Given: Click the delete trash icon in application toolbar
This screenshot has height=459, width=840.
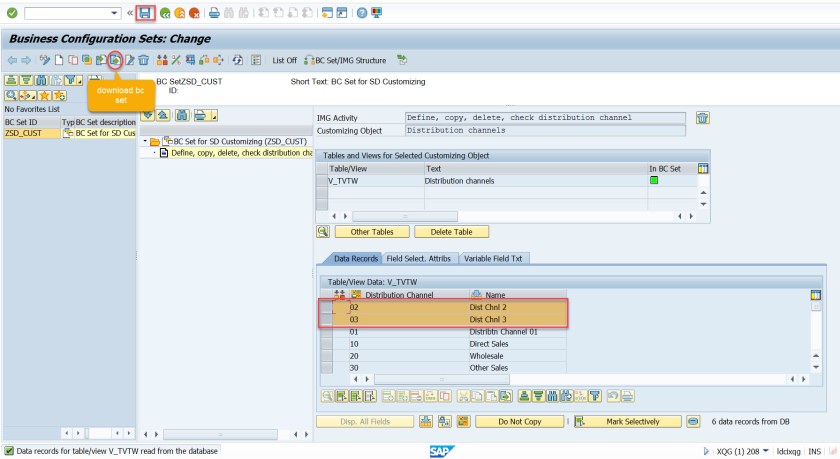Looking at the screenshot, I should point(143,60).
